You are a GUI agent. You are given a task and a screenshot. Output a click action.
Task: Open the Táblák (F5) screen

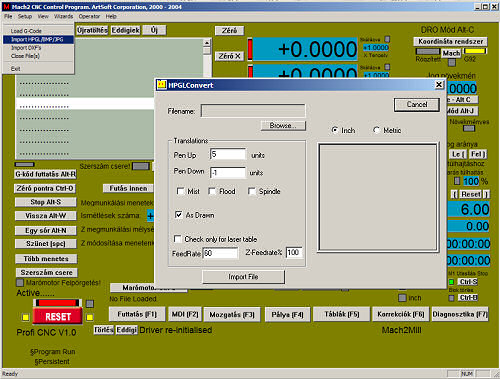pyautogui.click(x=342, y=314)
